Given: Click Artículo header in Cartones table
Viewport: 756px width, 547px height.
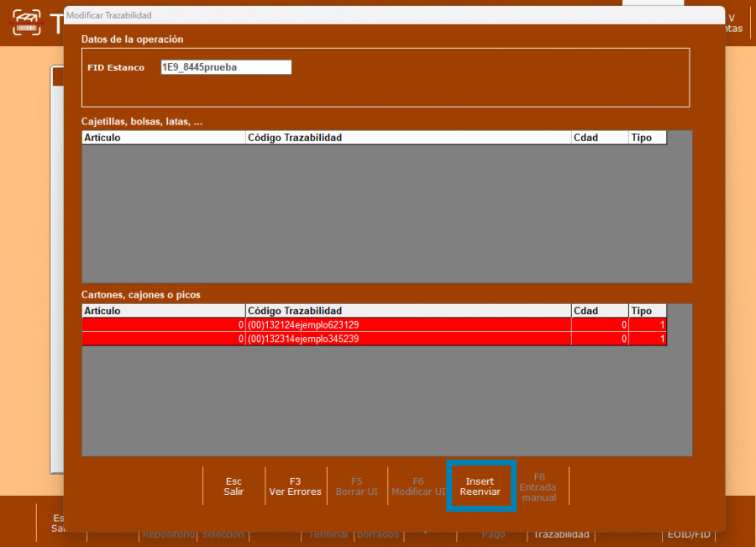Looking at the screenshot, I should coord(163,311).
